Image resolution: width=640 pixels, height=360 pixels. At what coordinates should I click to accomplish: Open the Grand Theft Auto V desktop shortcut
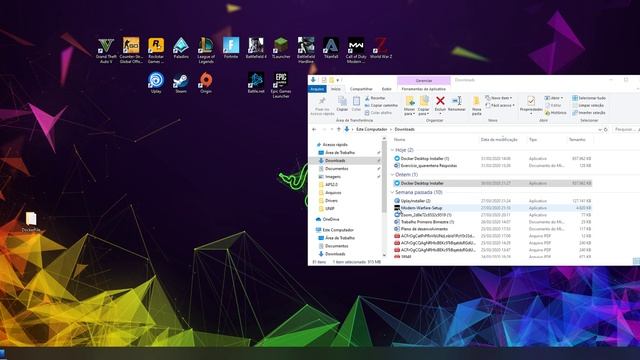click(106, 50)
